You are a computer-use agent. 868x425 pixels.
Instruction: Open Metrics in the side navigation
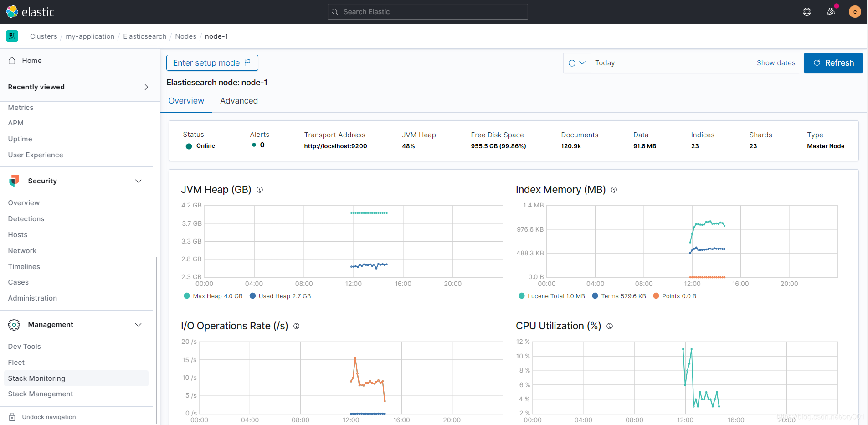tap(21, 108)
